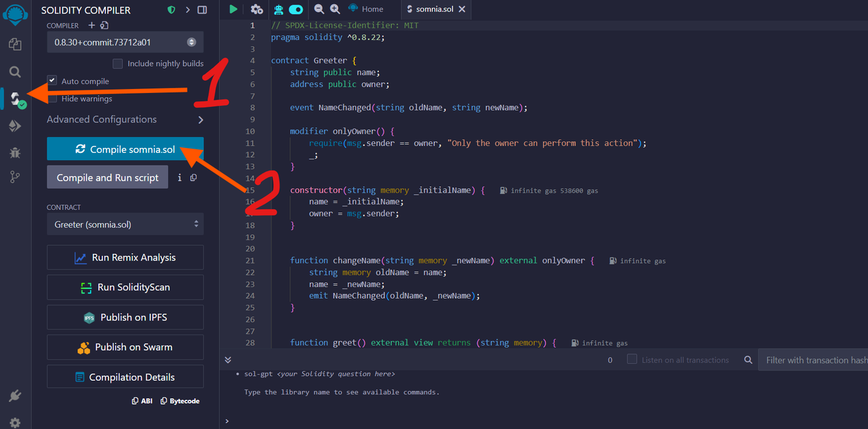The image size is (868, 429).
Task: Collapse the terminal panel with double chevron
Action: click(228, 360)
